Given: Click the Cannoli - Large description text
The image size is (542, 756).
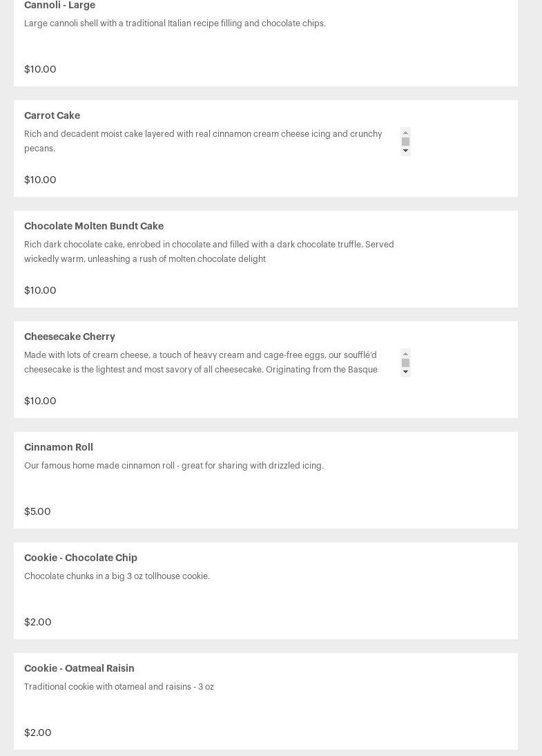Looking at the screenshot, I should point(175,23).
